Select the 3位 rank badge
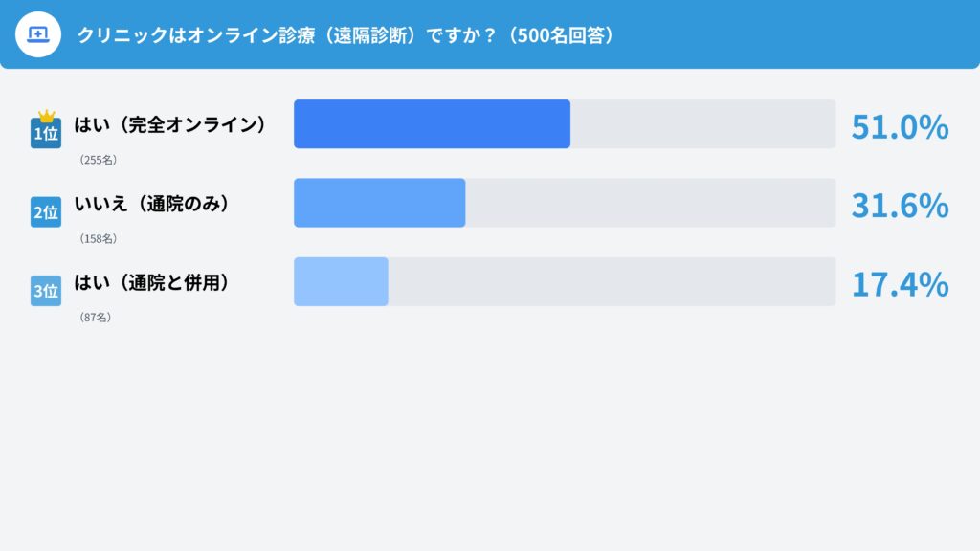Viewport: 980px width, 551px height. (46, 291)
